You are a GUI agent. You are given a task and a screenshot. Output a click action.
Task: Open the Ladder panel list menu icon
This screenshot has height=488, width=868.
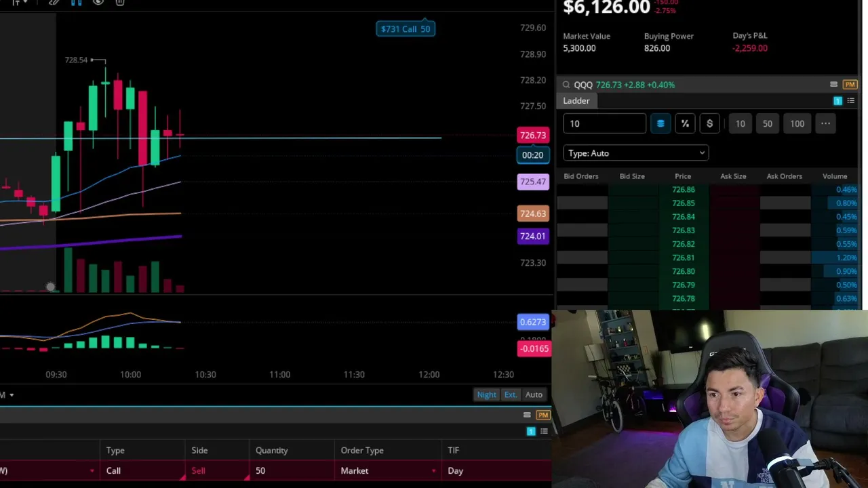[x=850, y=101]
